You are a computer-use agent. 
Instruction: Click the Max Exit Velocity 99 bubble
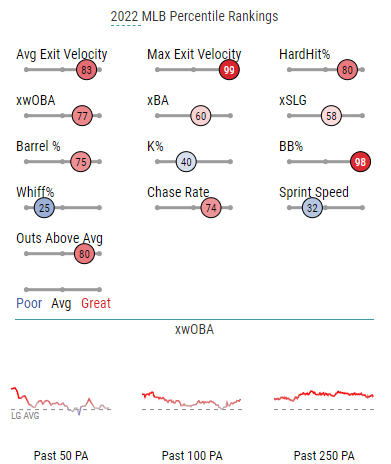[229, 70]
